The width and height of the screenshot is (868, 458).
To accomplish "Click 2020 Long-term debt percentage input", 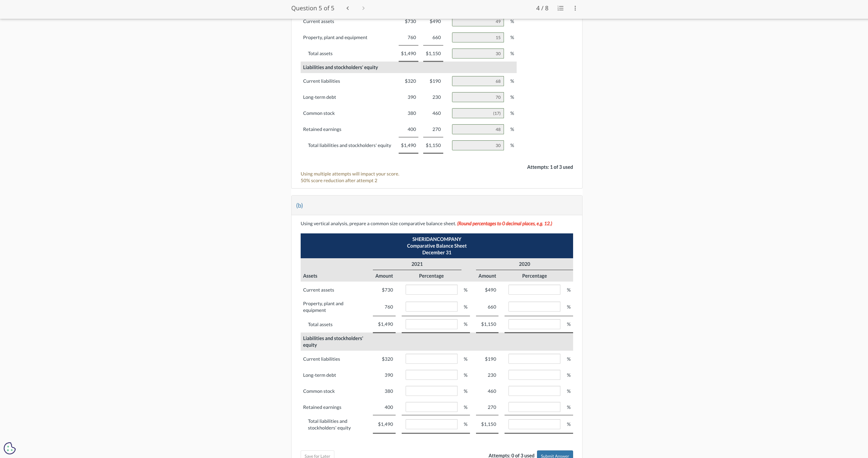I will click(534, 375).
